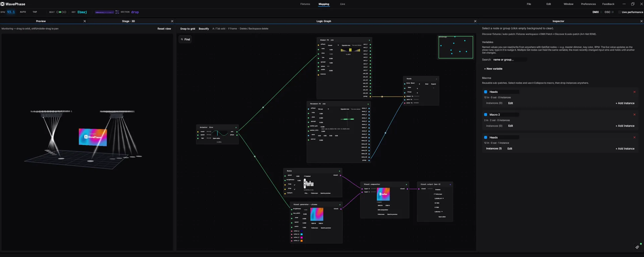The width and height of the screenshot is (644, 257).
Task: Click the Movement FX group output port
Action: pos(369,160)
